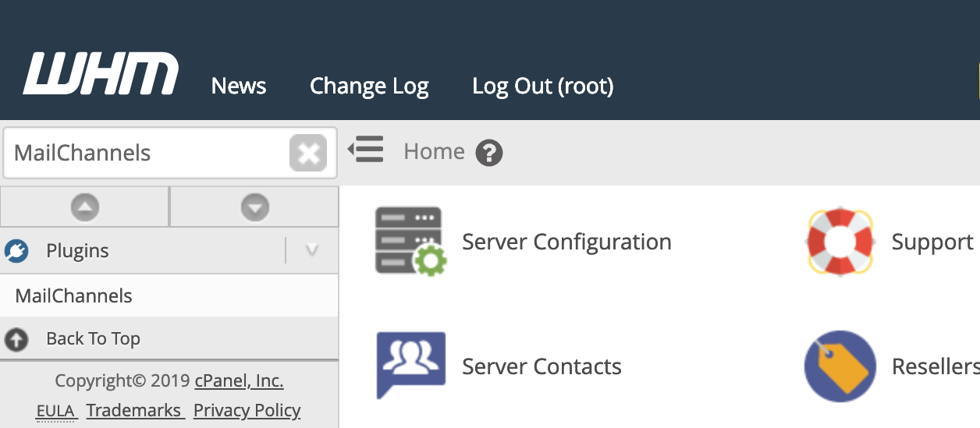Open the Resellers tag icon
980x428 pixels.
click(840, 366)
